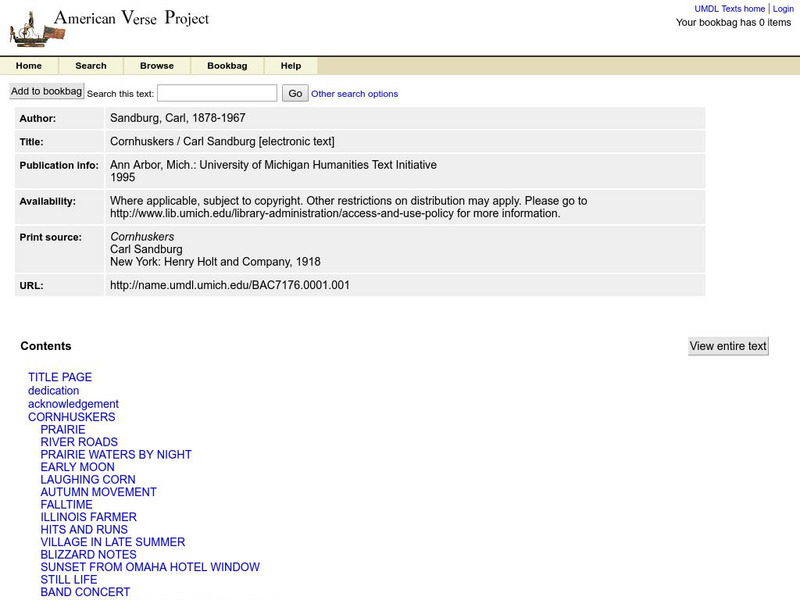Open the CORNHUSKERS contents entry
The width and height of the screenshot is (800, 600).
tap(70, 415)
